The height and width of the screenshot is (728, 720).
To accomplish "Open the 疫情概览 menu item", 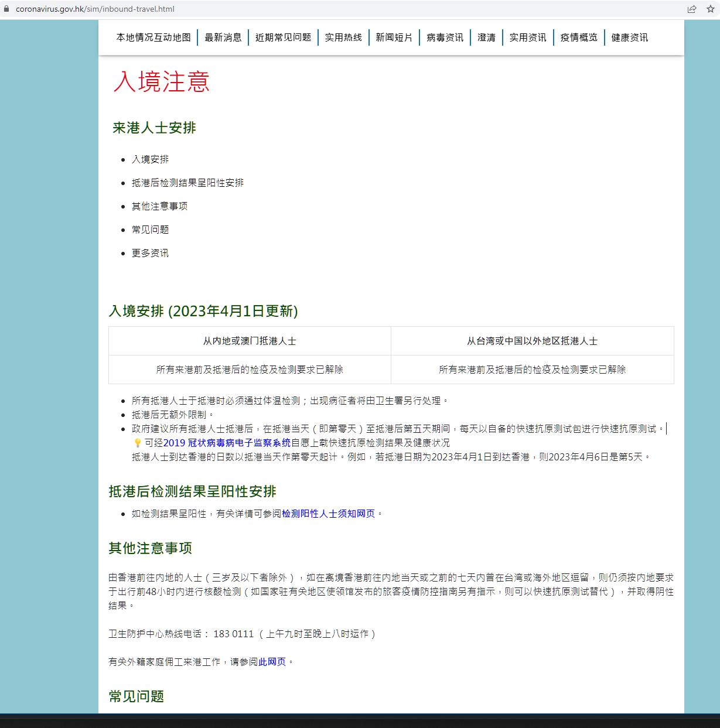I will tap(578, 37).
